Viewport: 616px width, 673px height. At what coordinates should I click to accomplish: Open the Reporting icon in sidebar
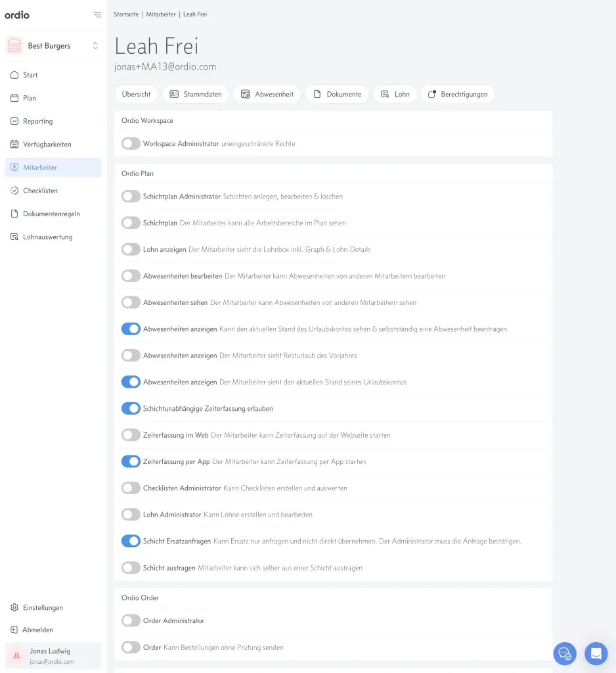pos(14,121)
